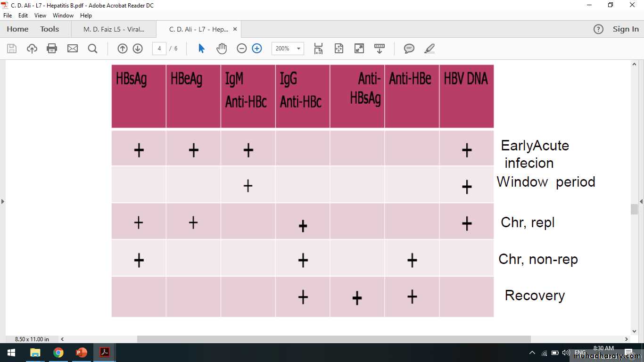Viewport: 644px width, 362px height.
Task: Open the View menu
Action: (40, 16)
